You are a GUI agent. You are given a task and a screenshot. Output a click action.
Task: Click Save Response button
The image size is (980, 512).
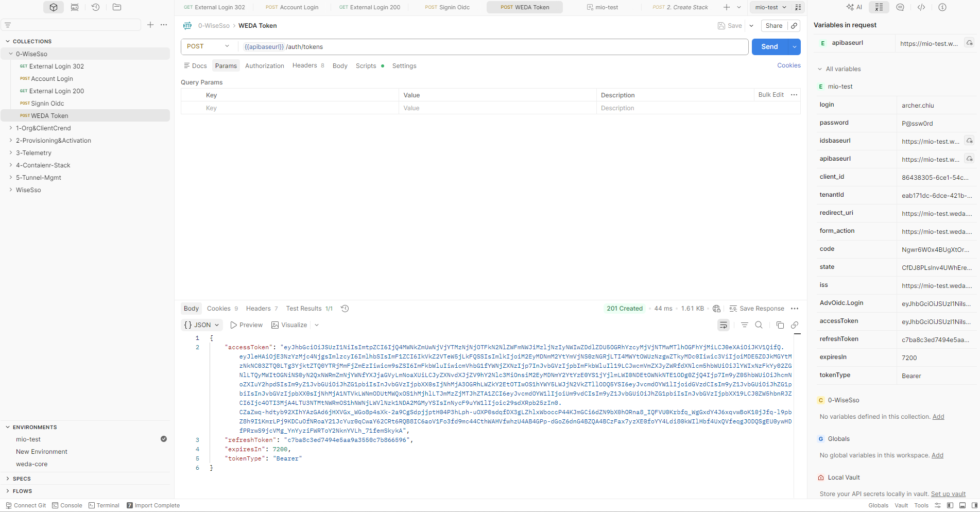757,309
